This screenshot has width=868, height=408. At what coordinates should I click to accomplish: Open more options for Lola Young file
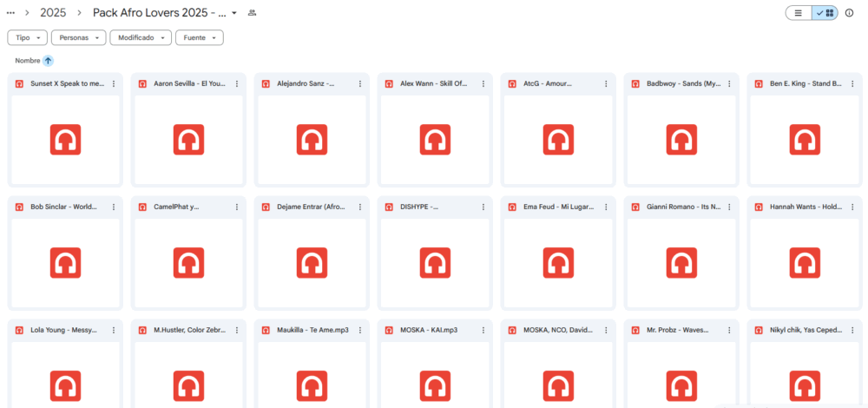[114, 330]
